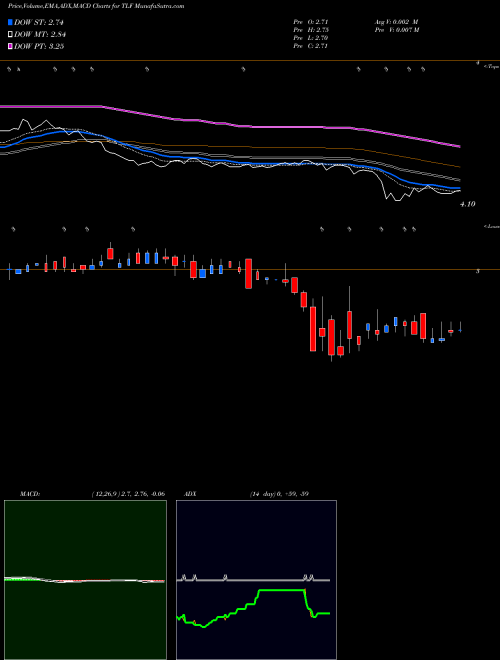The width and height of the screenshot is (500, 660).
Task: Click the white DOW MT legend swatch
Action: pyautogui.click(x=10, y=35)
